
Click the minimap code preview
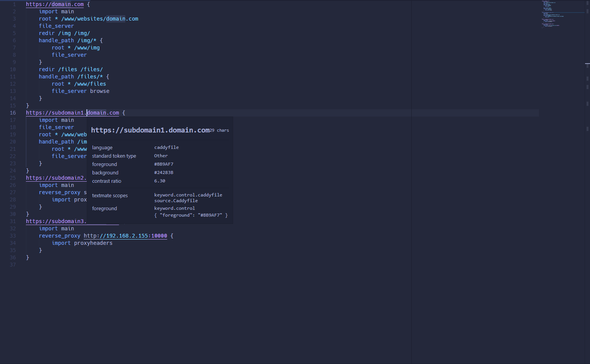tap(560, 15)
